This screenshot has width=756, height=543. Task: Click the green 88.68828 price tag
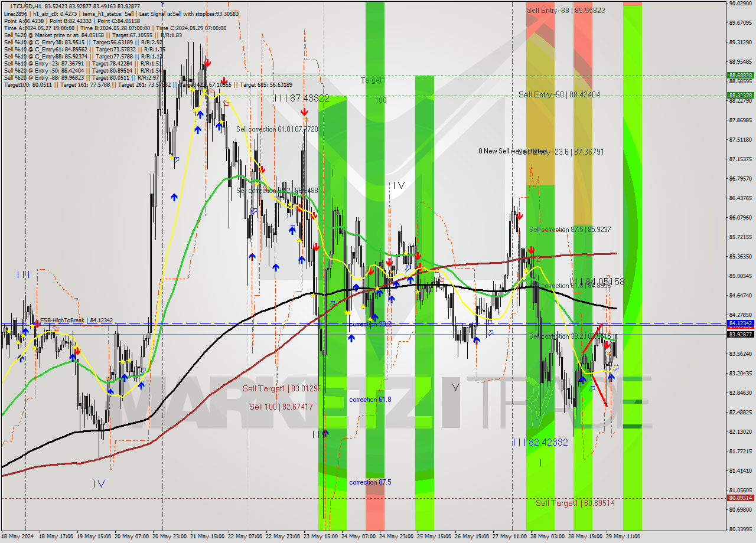tap(741, 76)
